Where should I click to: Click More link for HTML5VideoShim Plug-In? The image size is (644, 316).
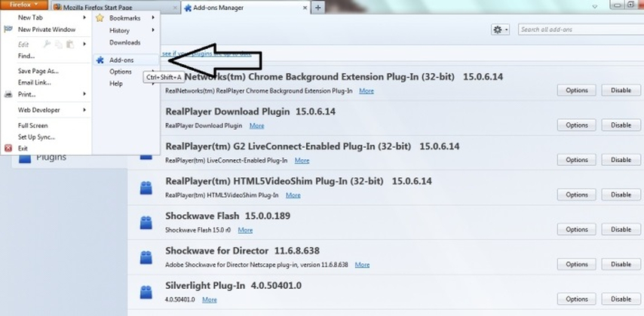[293, 195]
